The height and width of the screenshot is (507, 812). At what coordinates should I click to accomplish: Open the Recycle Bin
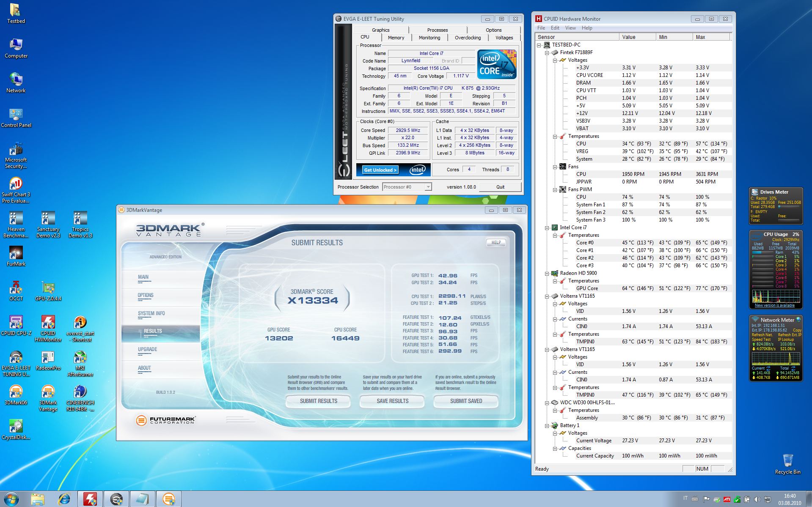tap(787, 464)
